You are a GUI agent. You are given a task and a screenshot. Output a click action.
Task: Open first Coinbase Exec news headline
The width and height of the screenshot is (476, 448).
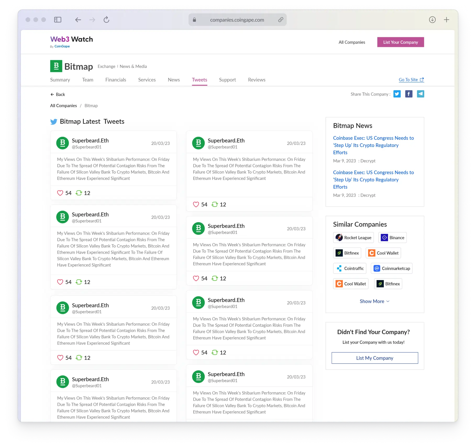pos(373,145)
